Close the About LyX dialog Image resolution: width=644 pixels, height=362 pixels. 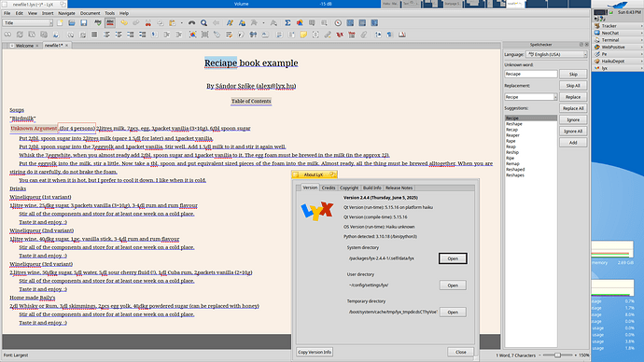click(x=460, y=352)
